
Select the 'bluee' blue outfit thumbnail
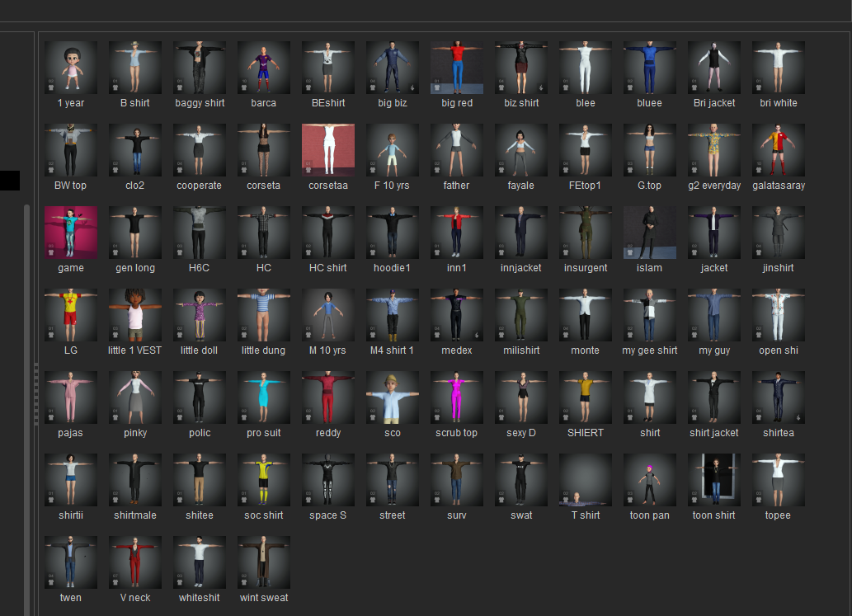649,68
